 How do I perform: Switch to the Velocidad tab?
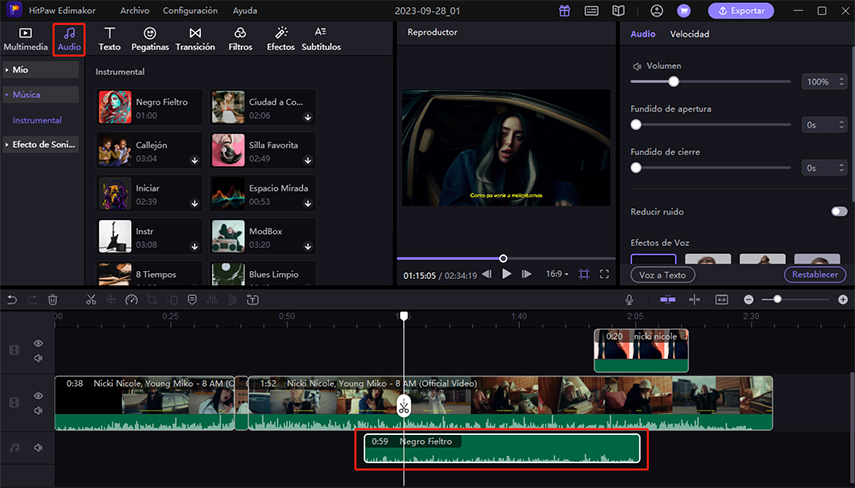pos(689,34)
